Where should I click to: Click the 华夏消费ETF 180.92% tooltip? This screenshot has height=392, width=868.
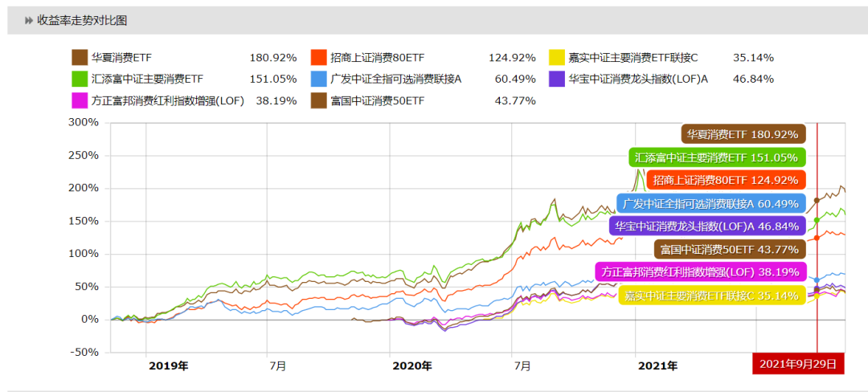click(743, 134)
